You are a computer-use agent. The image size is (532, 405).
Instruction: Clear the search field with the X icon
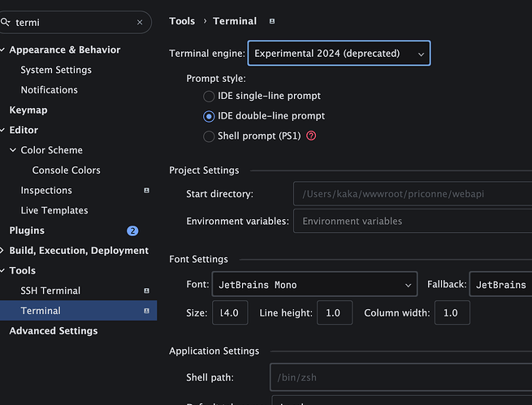(x=140, y=23)
